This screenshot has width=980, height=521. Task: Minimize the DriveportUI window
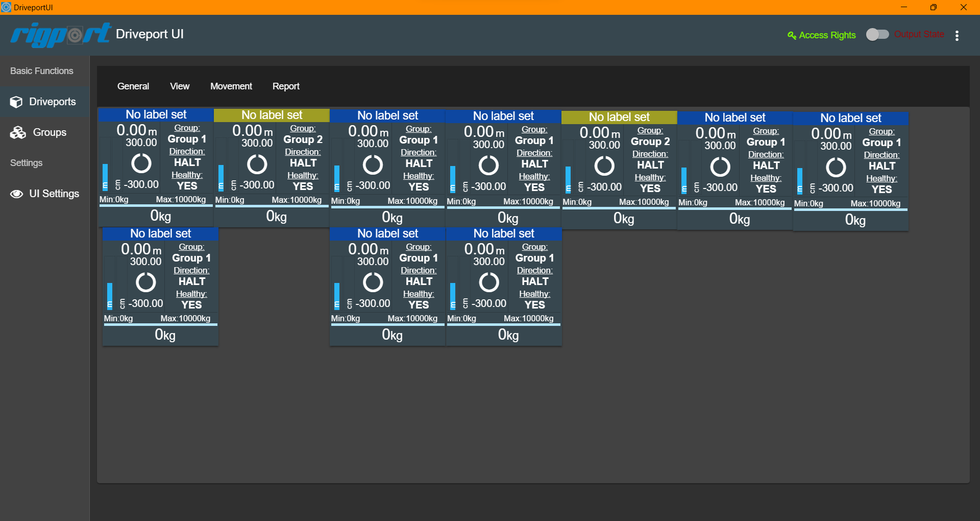[903, 7]
